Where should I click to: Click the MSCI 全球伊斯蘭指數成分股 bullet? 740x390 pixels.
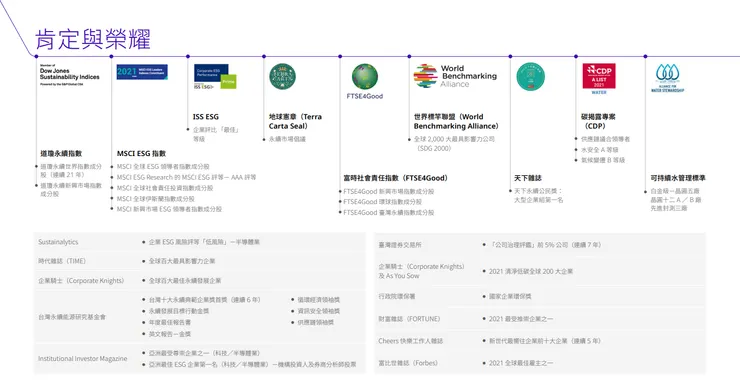point(155,199)
